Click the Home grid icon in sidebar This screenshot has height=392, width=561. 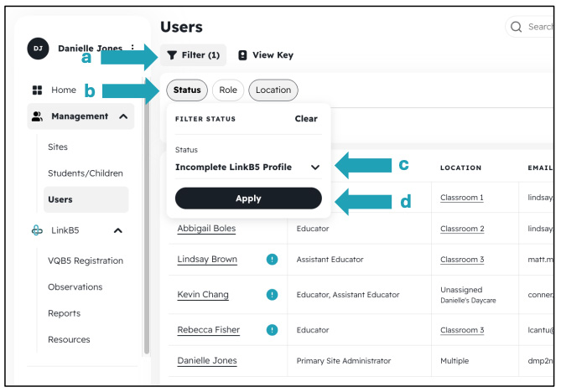(x=37, y=90)
